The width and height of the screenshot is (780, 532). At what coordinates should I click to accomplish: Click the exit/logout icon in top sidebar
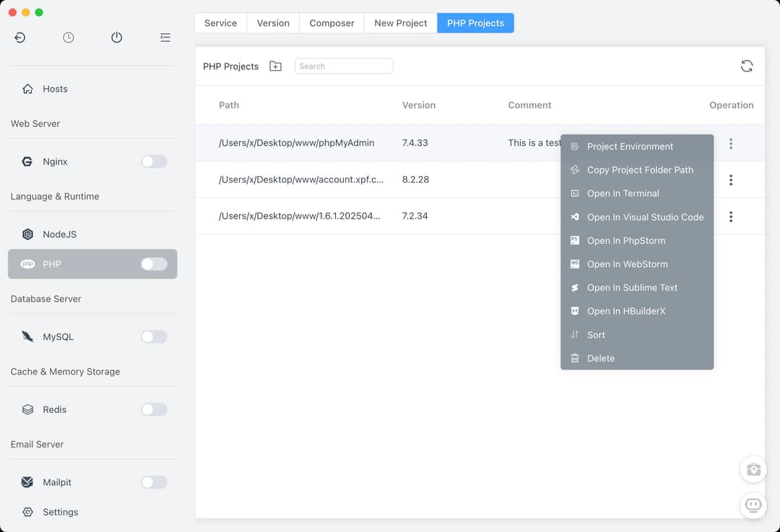click(20, 38)
